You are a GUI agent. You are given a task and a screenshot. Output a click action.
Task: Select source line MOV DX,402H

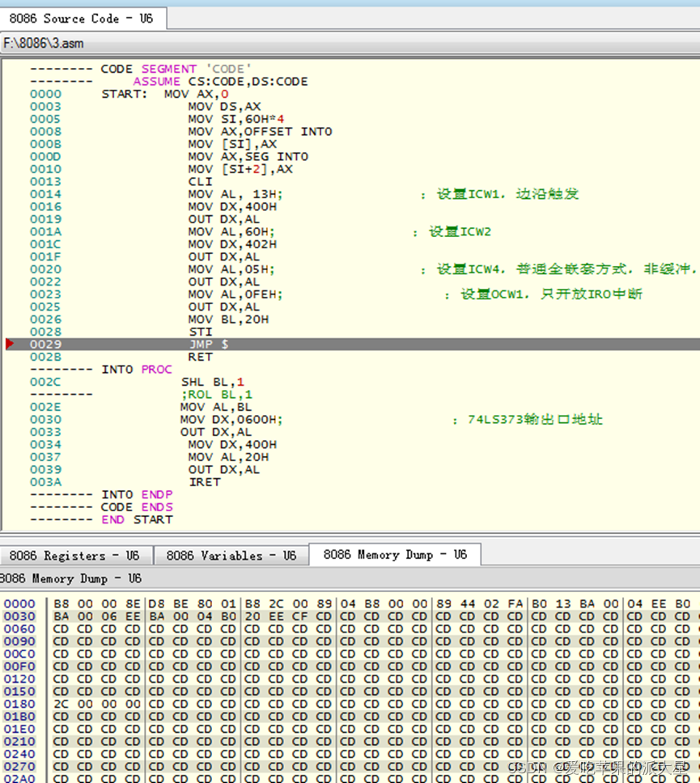click(x=232, y=243)
